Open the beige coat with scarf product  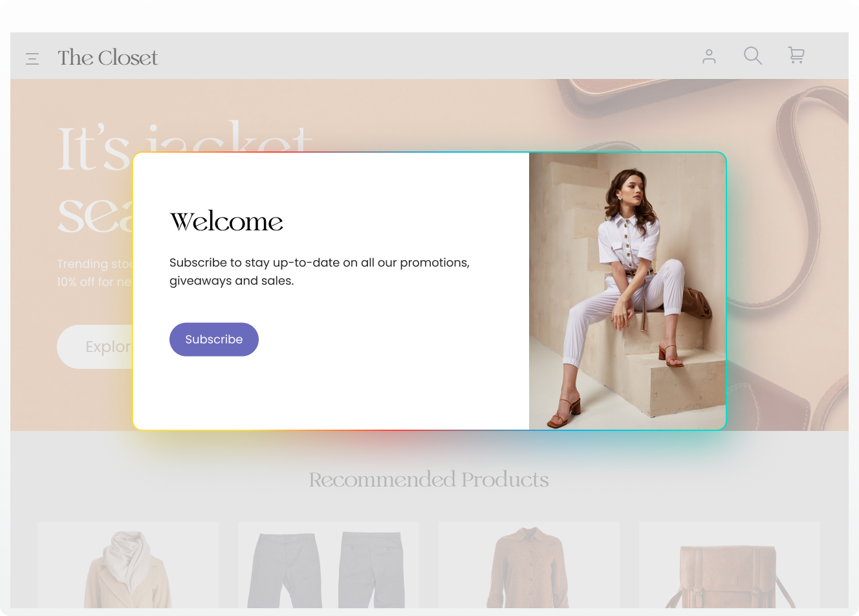[128, 565]
